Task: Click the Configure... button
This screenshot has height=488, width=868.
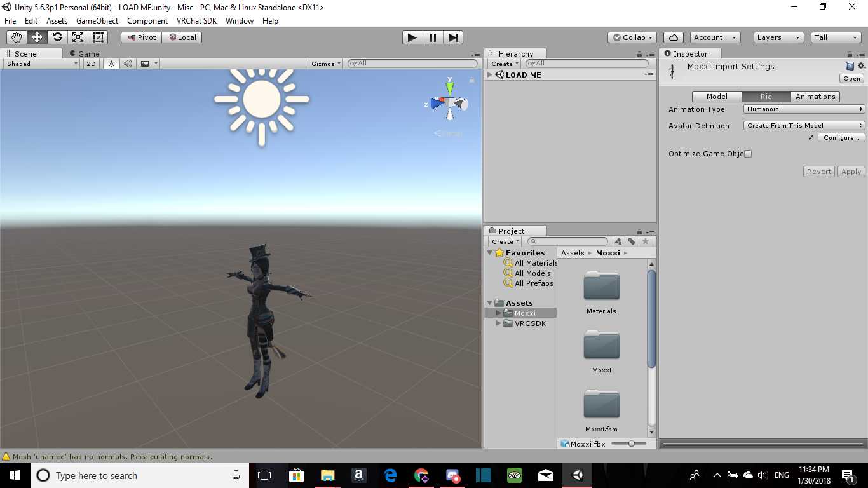Action: click(841, 138)
